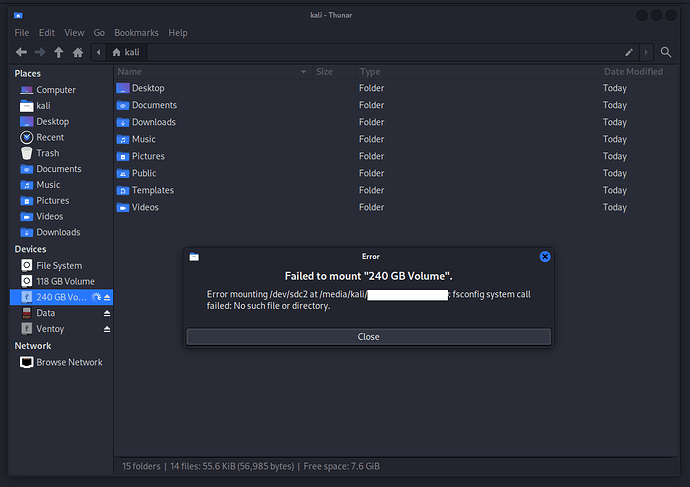The image size is (690, 487).
Task: Go forward with the forward arrow
Action: (40, 52)
